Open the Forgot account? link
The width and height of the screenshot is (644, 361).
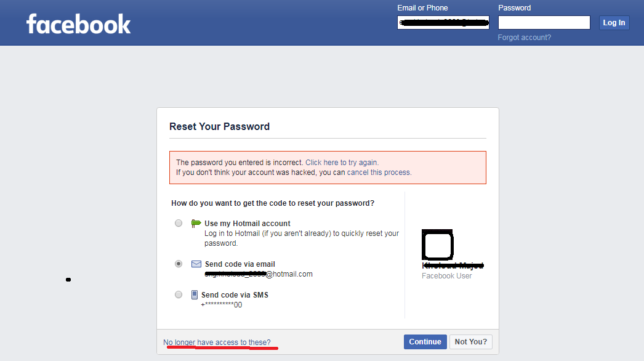tap(525, 38)
